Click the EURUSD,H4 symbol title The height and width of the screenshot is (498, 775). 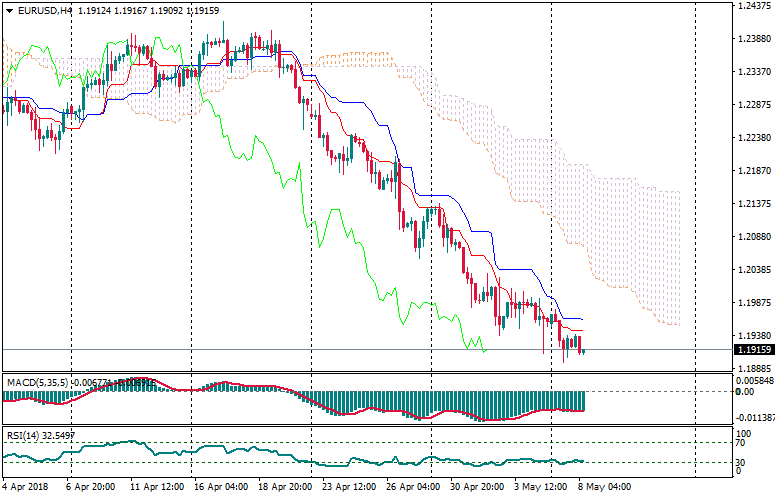45,11
